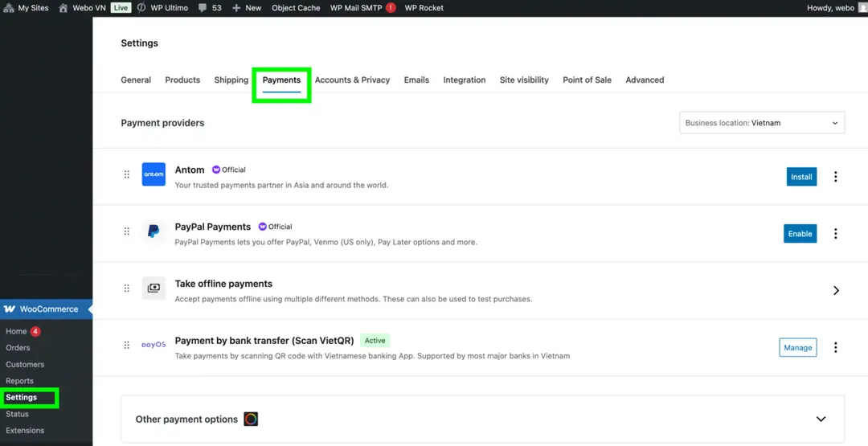Open WooCommerce sidebar menu
868x446 pixels.
(x=46, y=309)
